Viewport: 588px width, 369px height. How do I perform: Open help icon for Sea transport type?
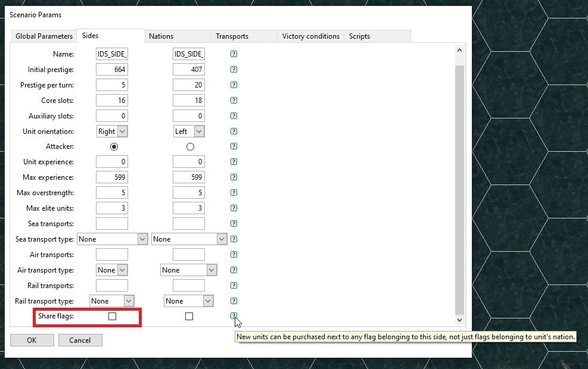234,239
